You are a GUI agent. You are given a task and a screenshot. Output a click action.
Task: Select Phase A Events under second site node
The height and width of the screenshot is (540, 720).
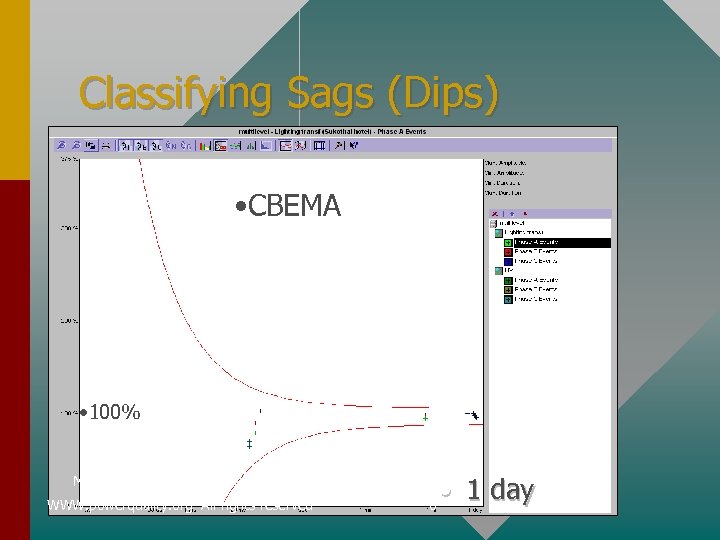(536, 280)
